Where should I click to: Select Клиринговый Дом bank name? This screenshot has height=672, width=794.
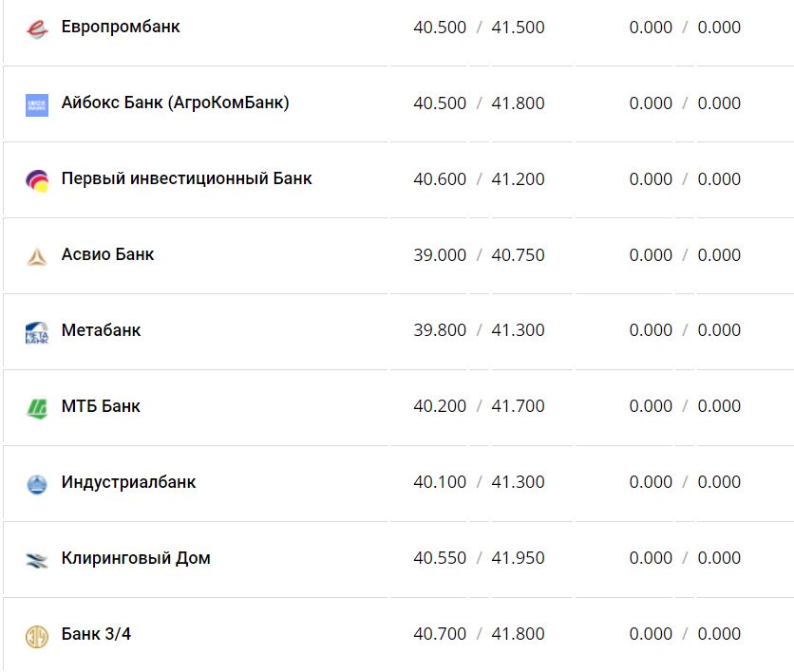136,558
